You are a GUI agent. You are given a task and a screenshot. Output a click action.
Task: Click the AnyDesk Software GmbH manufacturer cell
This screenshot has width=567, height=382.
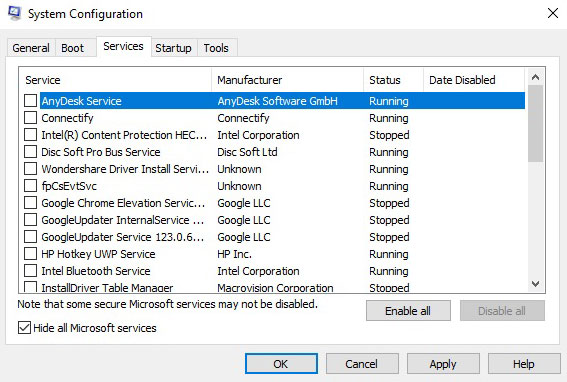click(277, 101)
